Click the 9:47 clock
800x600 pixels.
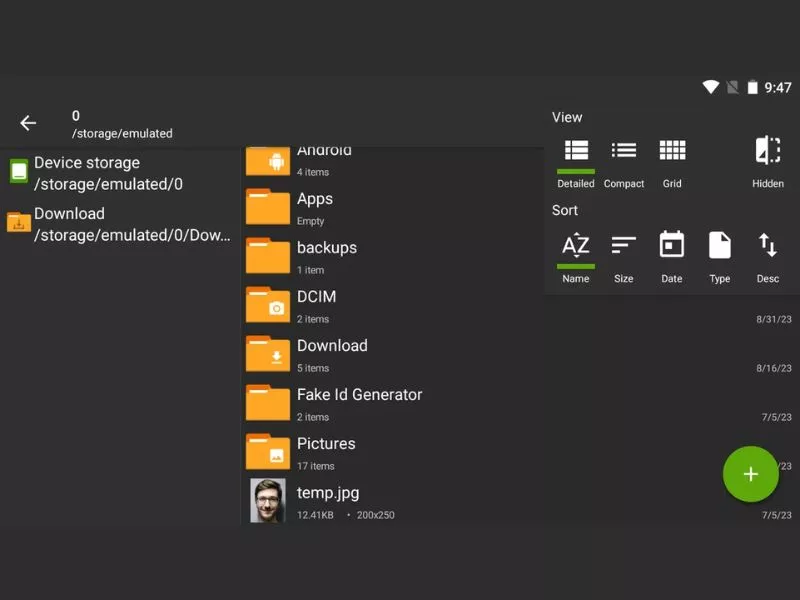pyautogui.click(x=778, y=88)
